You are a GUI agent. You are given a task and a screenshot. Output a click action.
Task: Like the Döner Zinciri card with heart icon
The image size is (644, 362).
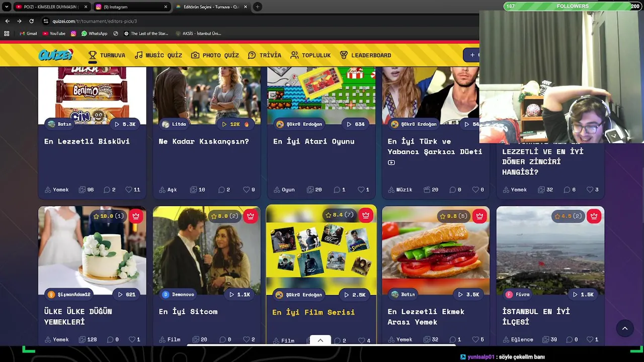pyautogui.click(x=590, y=190)
